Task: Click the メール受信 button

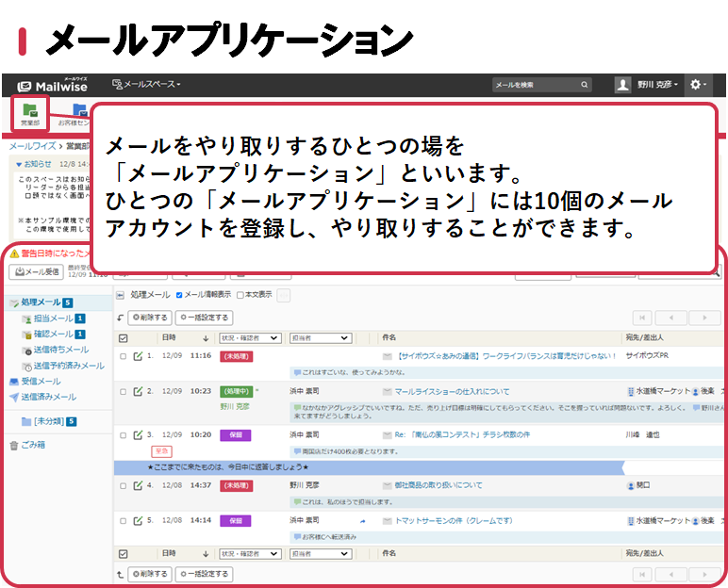Action: pos(37,272)
